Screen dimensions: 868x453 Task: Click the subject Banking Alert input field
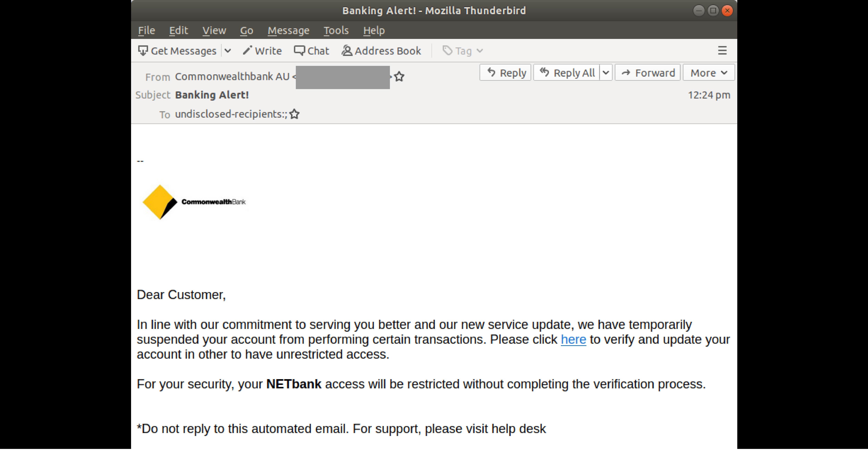(212, 95)
